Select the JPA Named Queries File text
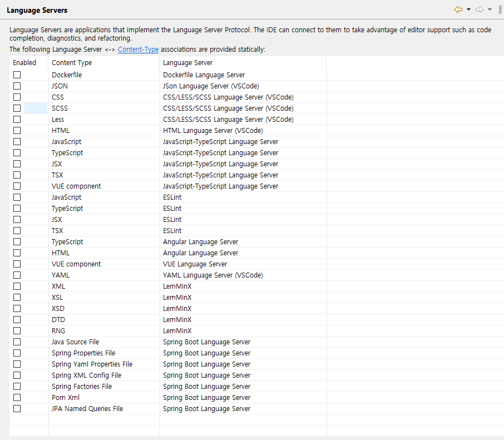504x440 pixels. [87, 409]
